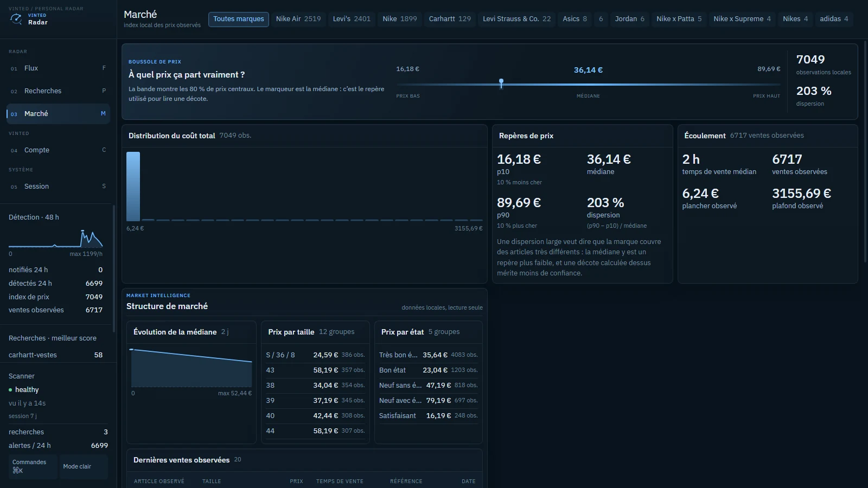Click the Vinted Radar logo icon
Viewport: 868px width, 488px height.
pos(16,19)
